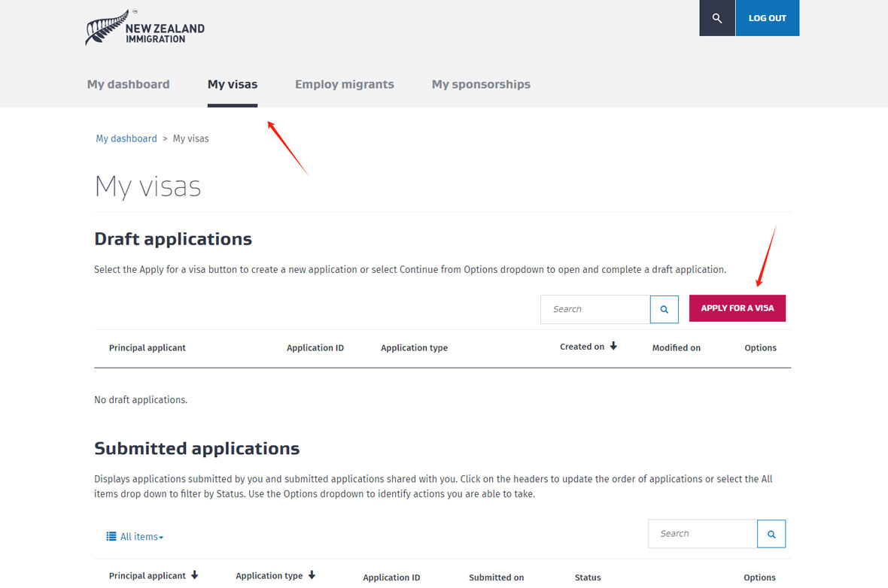Click the sort arrow beside Created on
This screenshot has height=588, width=888.
pyautogui.click(x=613, y=347)
